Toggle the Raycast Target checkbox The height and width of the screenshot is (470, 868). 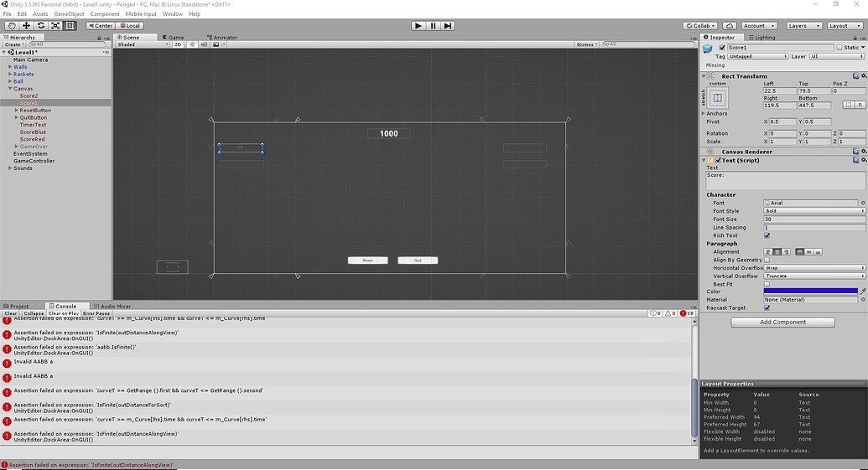(x=767, y=308)
